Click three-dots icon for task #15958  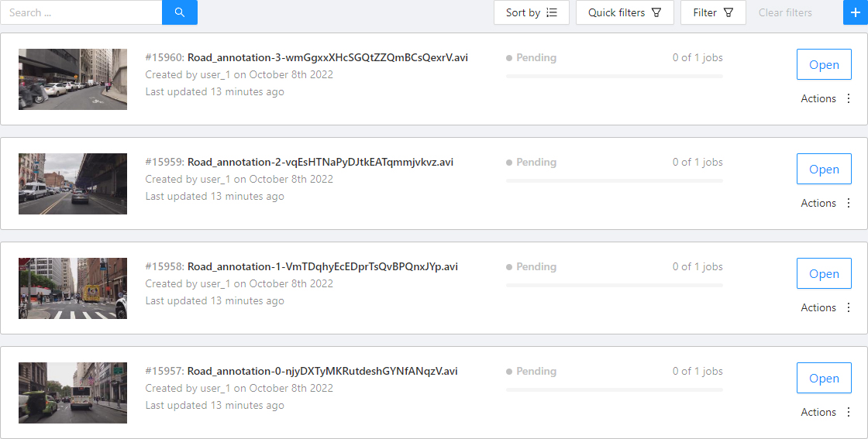[849, 307]
